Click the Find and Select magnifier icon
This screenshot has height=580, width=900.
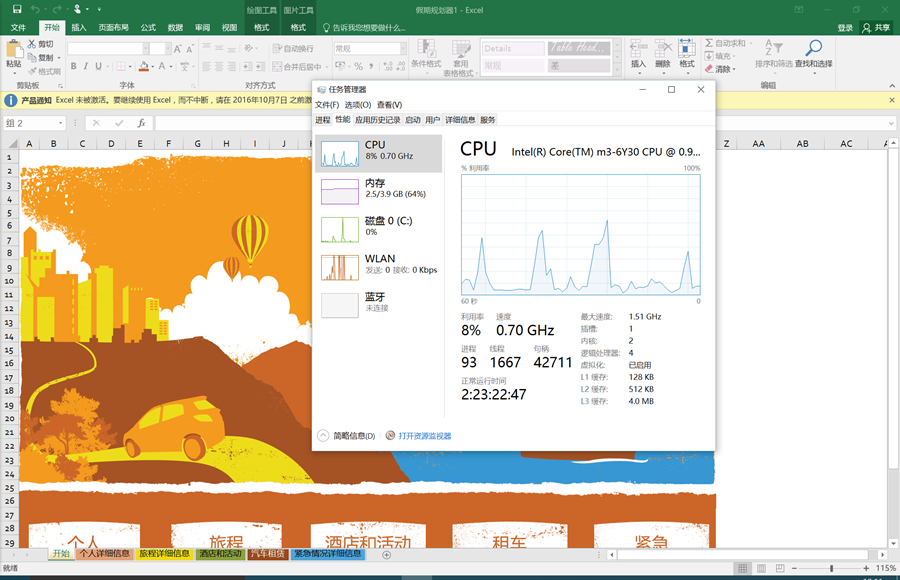(814, 49)
